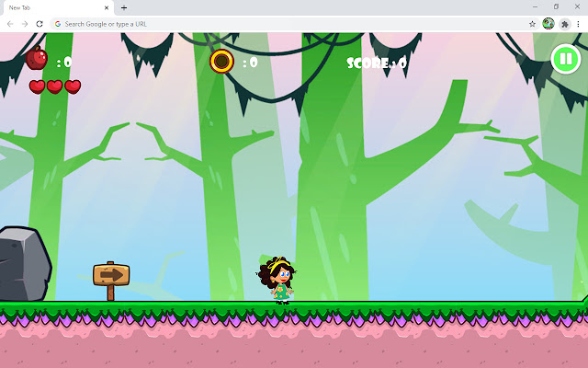This screenshot has width=588, height=368.
Task: Minimize the Chrome window
Action: click(535, 6)
